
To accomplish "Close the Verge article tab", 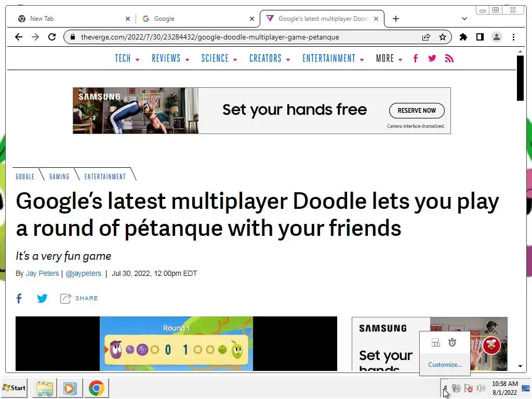I will [376, 19].
